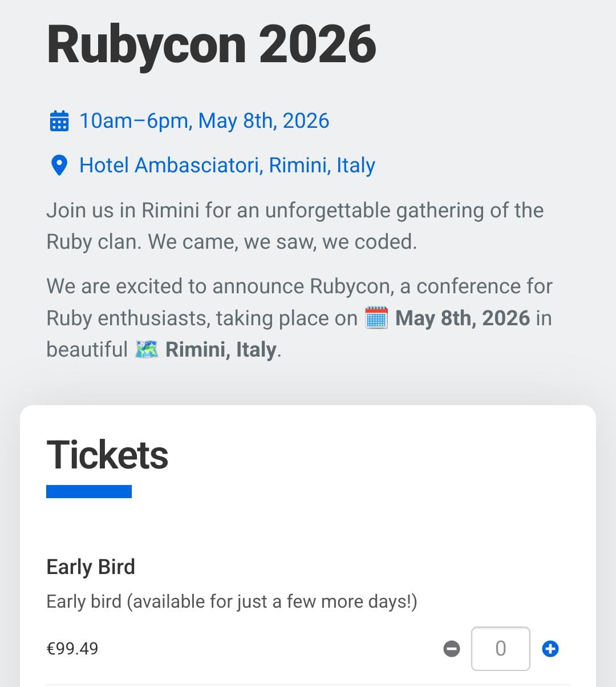Select the Early Bird ticket name
This screenshot has width=616, height=687.
(x=91, y=567)
